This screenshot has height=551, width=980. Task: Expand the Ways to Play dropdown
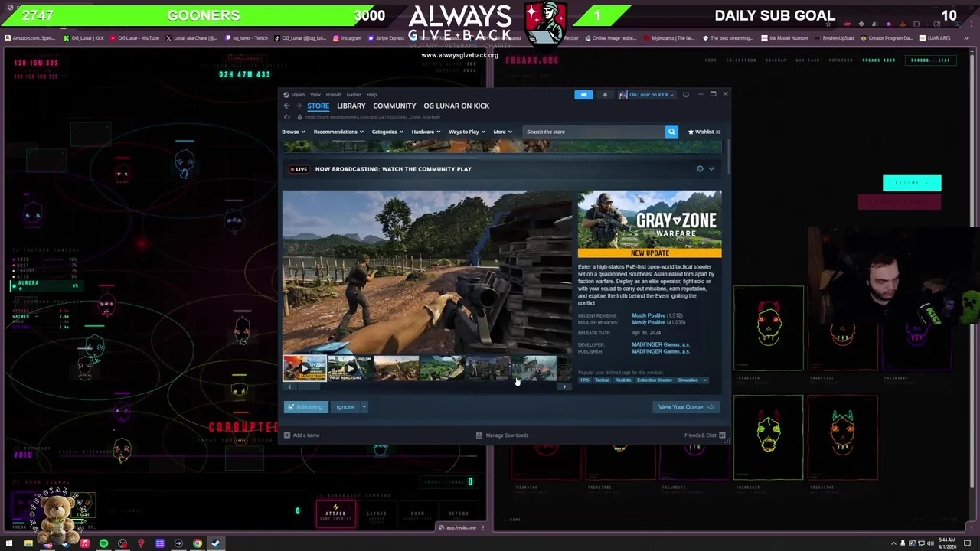[x=467, y=132]
